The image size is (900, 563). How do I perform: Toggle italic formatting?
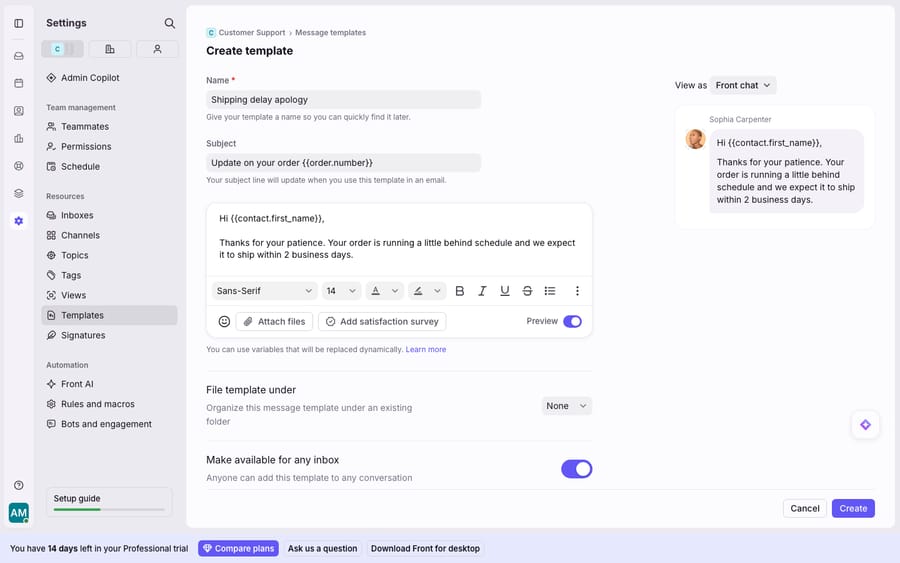482,291
